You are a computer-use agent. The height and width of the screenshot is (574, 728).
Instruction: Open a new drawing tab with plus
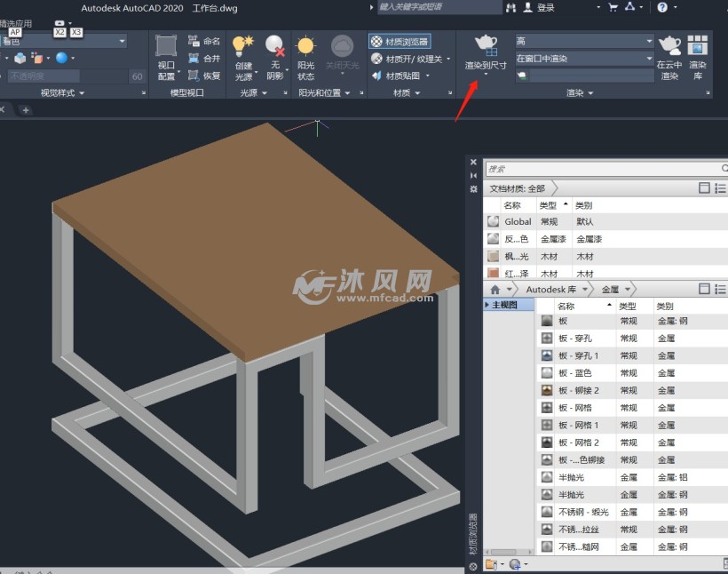click(x=26, y=110)
